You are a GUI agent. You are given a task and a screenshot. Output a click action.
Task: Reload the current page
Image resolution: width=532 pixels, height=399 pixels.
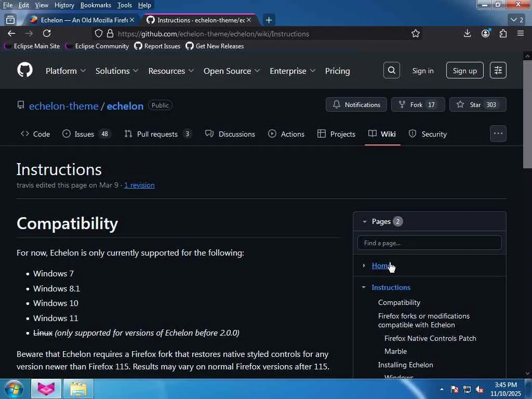tap(47, 34)
